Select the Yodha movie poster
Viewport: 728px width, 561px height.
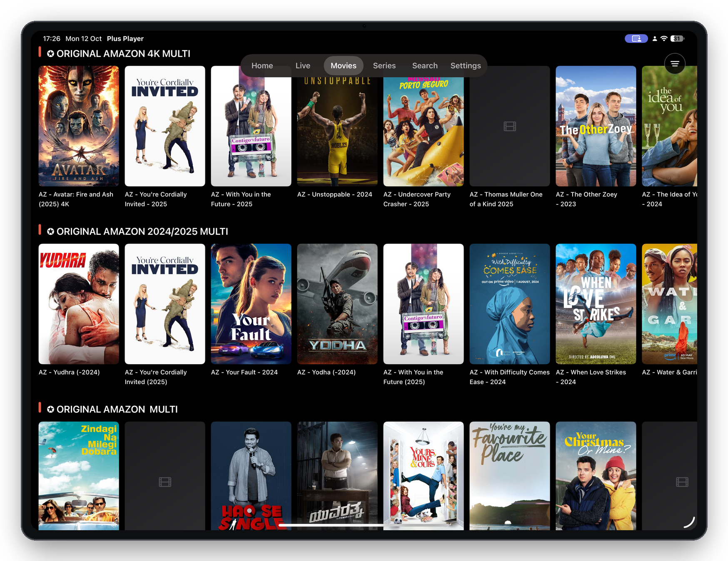(x=337, y=304)
